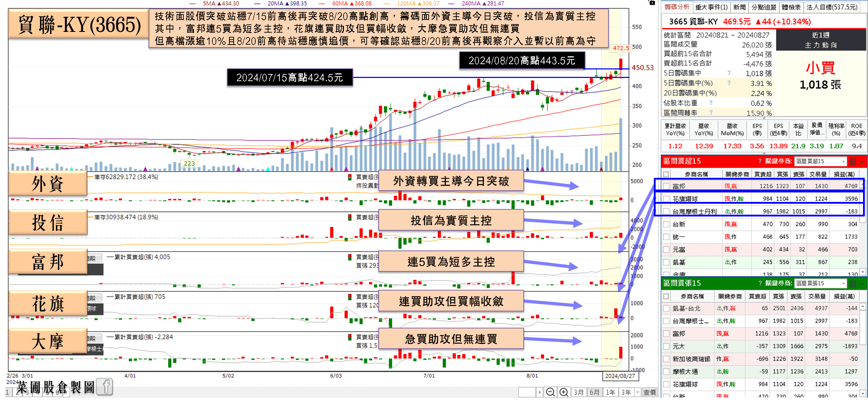Switch to the 分點追蹤 tab
Screen dimensions: 868x406
(764, 7)
